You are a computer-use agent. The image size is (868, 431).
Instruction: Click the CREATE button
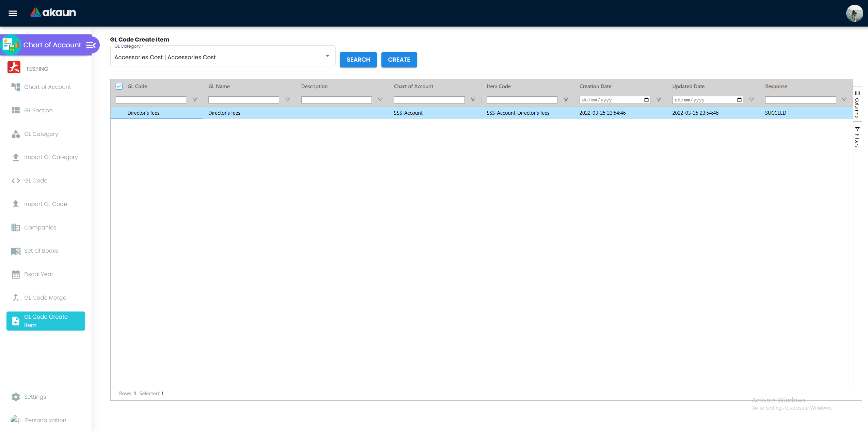coord(399,60)
